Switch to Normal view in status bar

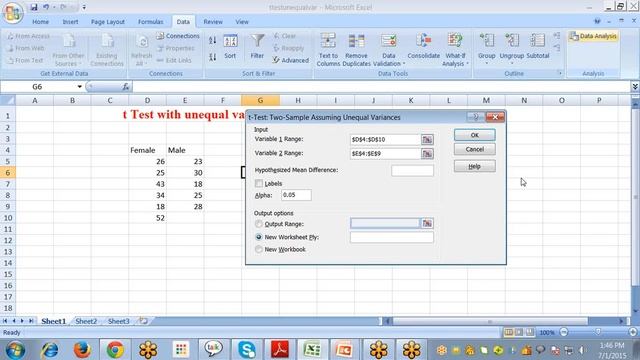pos(509,332)
